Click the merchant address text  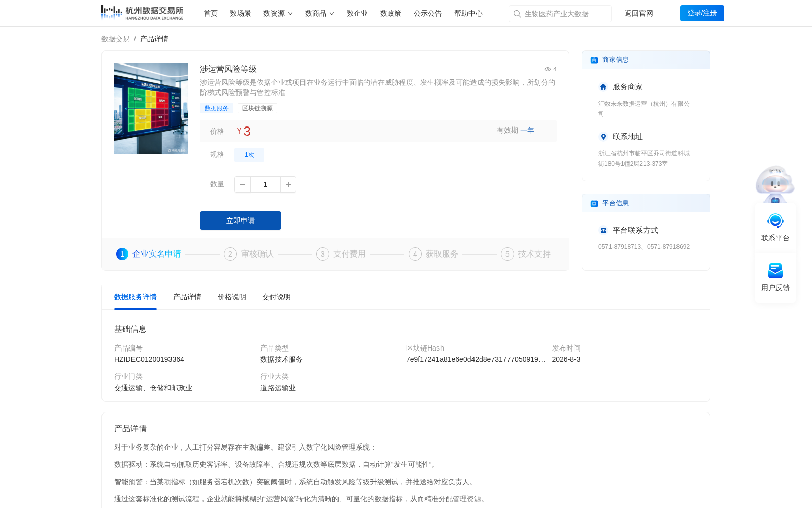click(644, 158)
